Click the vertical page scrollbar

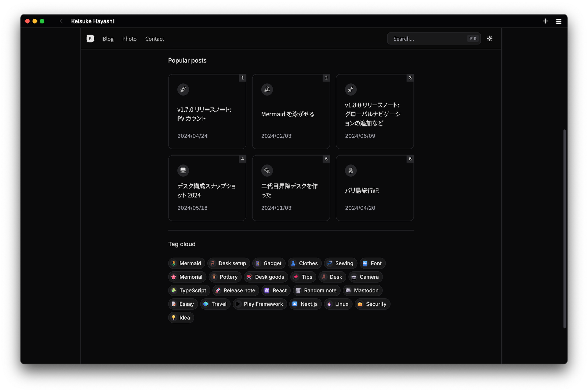[564, 228]
